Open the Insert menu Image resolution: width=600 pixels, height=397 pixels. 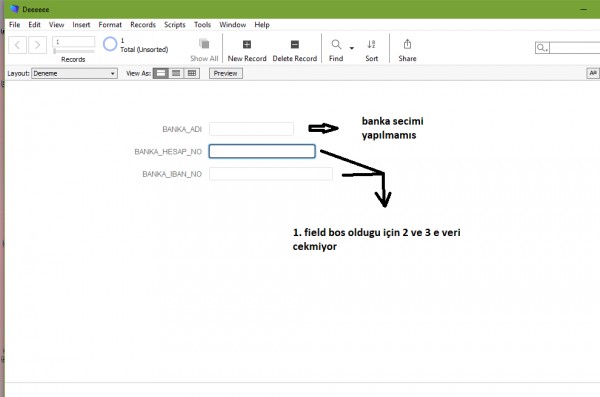tap(81, 25)
